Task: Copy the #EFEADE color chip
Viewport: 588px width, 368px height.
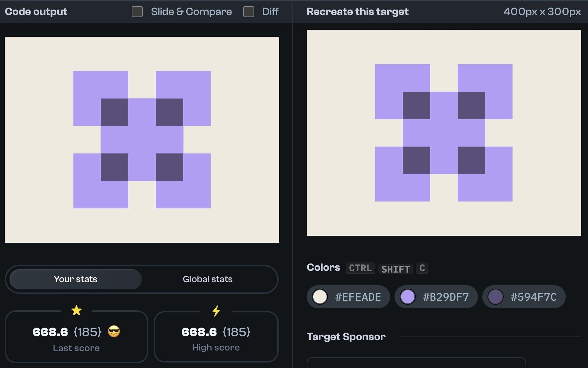Action: 348,297
